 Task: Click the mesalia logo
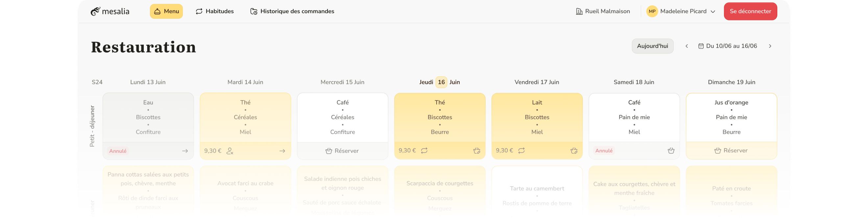click(x=110, y=11)
